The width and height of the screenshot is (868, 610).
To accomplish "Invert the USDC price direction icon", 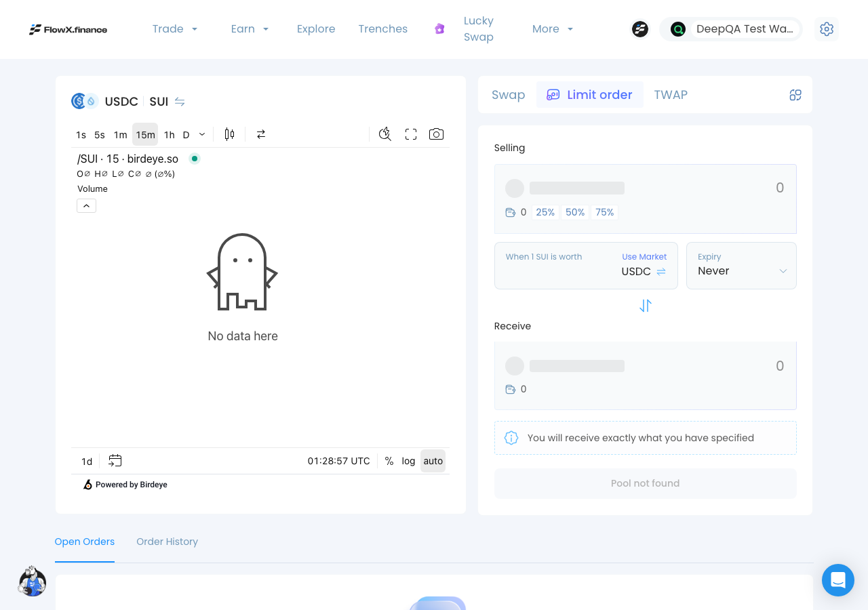I will click(661, 271).
